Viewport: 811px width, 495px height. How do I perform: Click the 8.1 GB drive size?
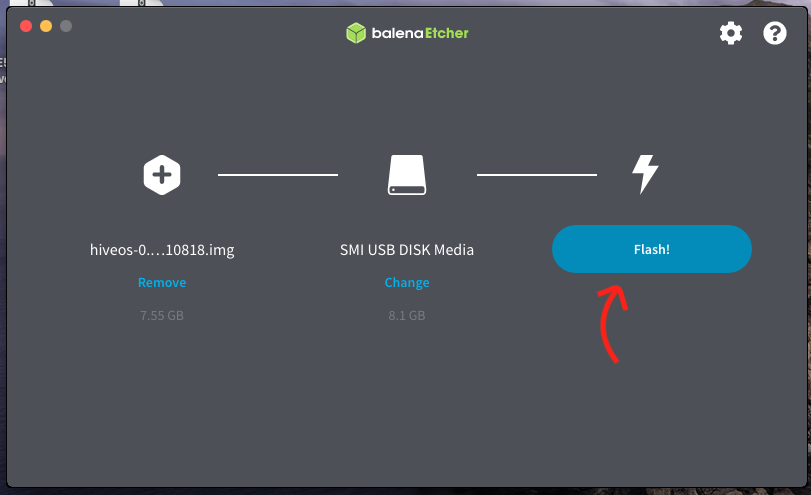point(407,316)
